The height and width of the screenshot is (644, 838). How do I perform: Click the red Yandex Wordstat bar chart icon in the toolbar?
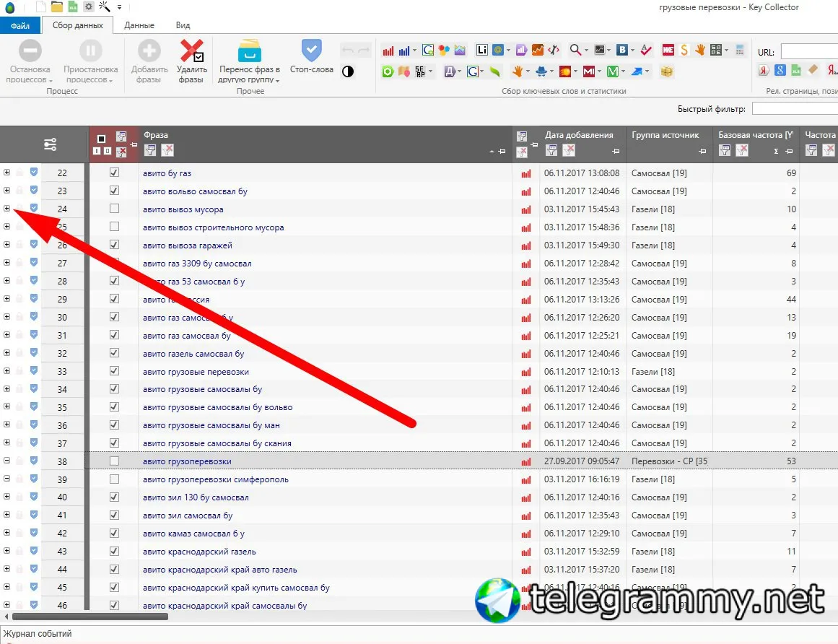pyautogui.click(x=388, y=51)
